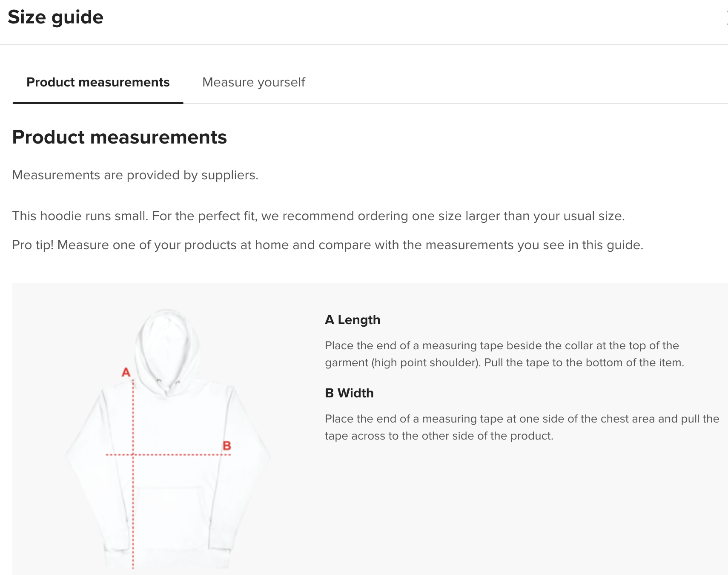The width and height of the screenshot is (728, 575).
Task: Click the large Product measurements section heading
Action: point(120,137)
